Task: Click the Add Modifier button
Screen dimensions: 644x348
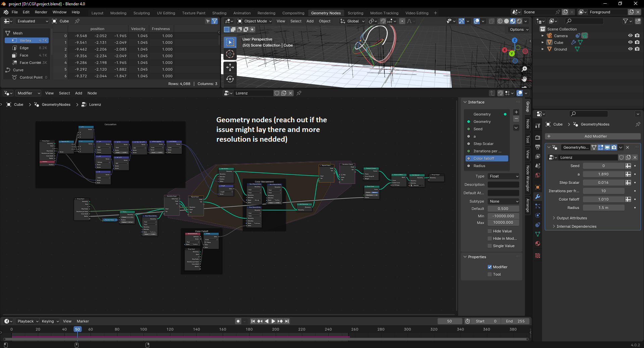Action: point(593,136)
